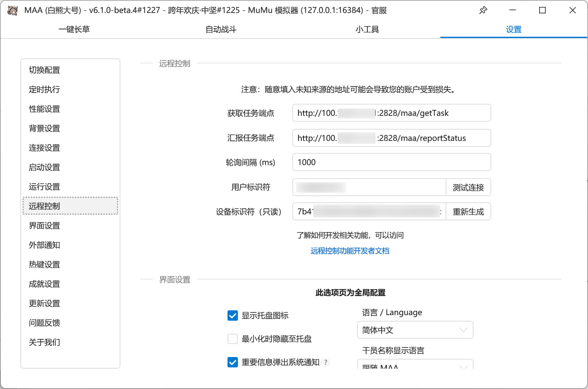Enable 最小化时隐藏至托盘 option
The height and width of the screenshot is (389, 588).
coord(233,339)
